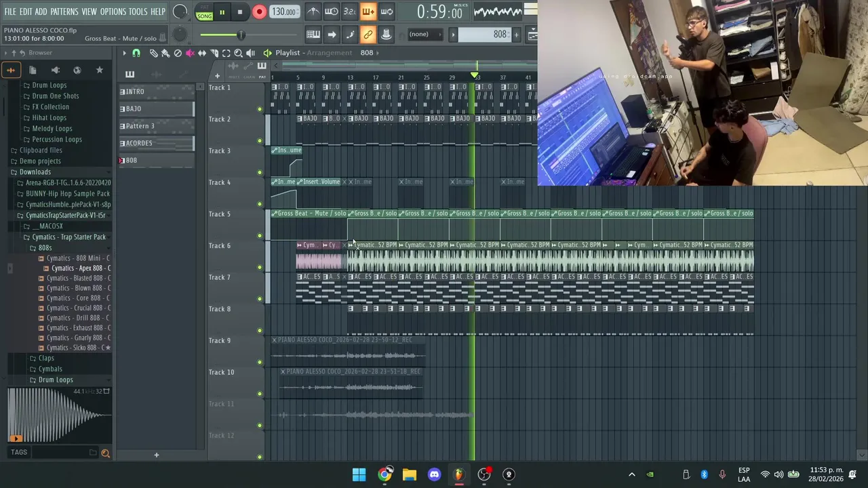Open the HELP menu

pyautogui.click(x=158, y=12)
